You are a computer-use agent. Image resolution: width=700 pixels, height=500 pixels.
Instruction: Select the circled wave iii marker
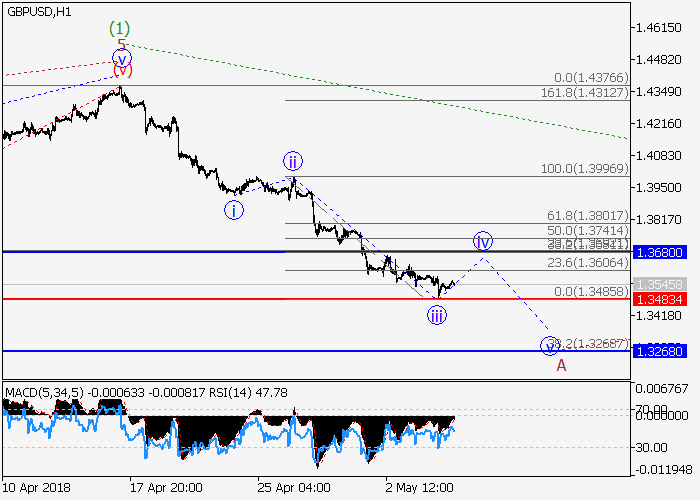click(x=437, y=315)
